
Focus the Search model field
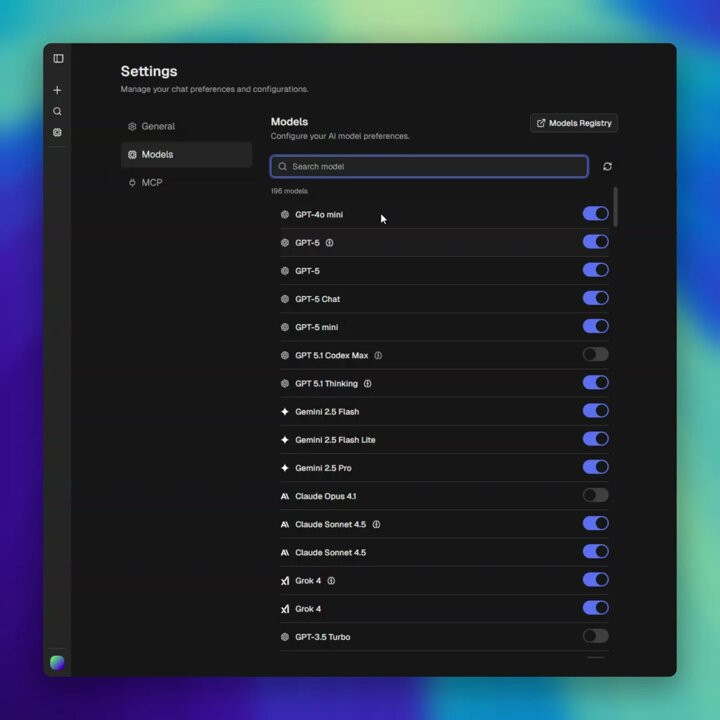pyautogui.click(x=429, y=166)
